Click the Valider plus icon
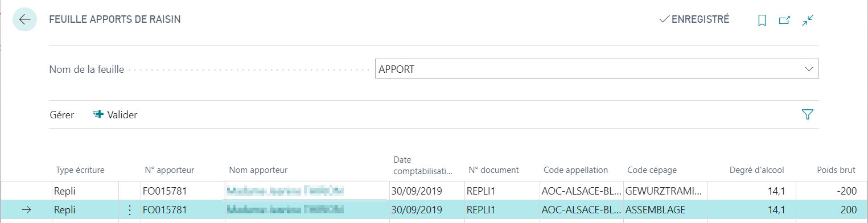This screenshot has height=223, width=868. pos(98,114)
